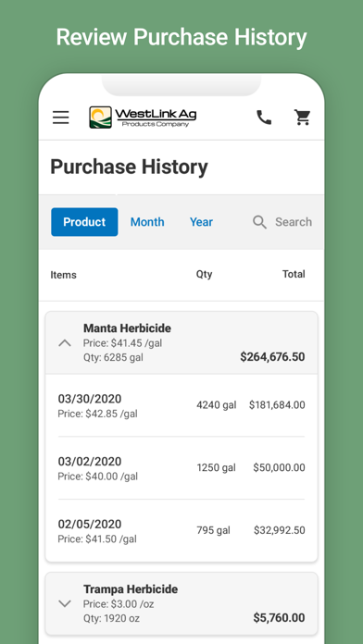Click Price: $3.00 /oz text

[119, 604]
